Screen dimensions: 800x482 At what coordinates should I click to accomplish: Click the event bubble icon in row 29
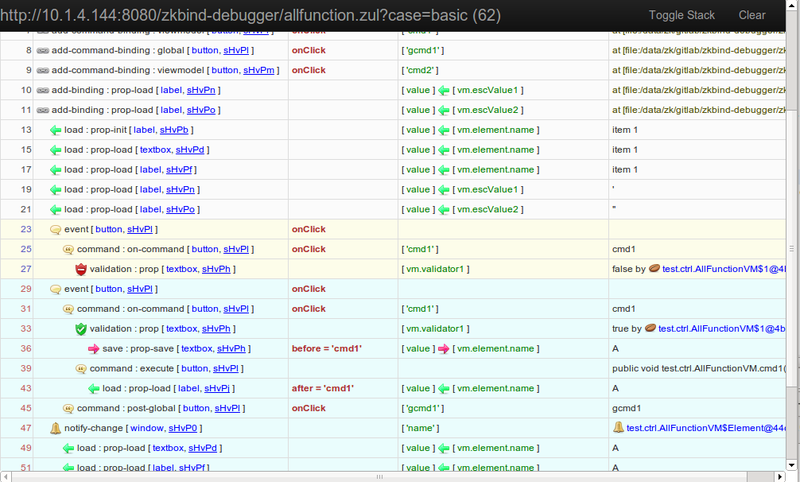click(x=56, y=290)
